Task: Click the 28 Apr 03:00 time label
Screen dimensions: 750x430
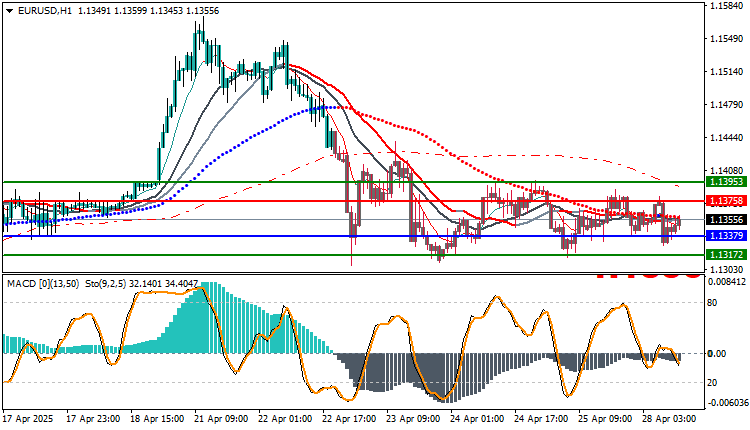Action: coord(670,419)
